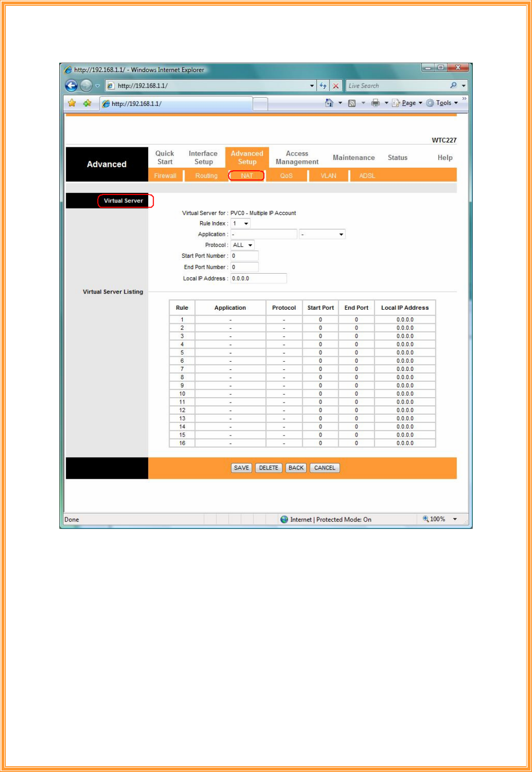This screenshot has height=772, width=532.
Task: Open the VLAN submenu
Action: coord(328,175)
